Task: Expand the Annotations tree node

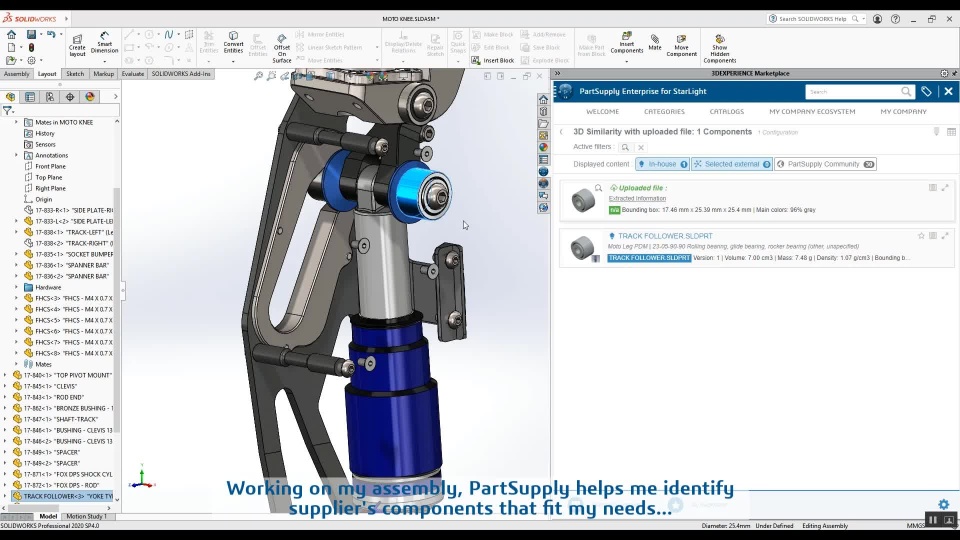Action: pos(17,155)
